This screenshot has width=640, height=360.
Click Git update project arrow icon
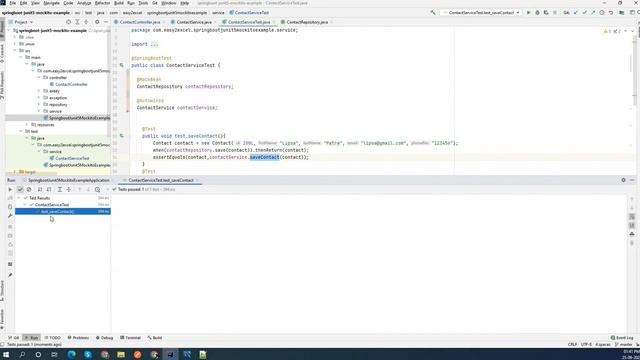(x=576, y=13)
